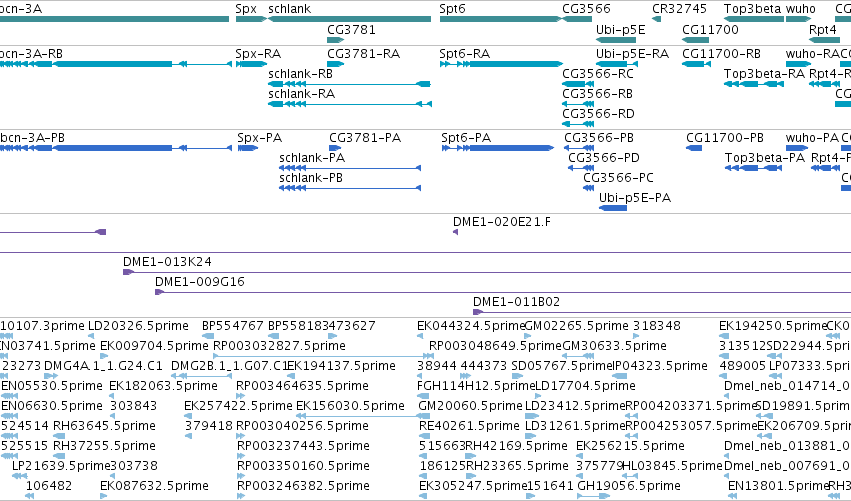Select the CG11700 gene label
Viewport: 851px width, 501px height.
[710, 30]
